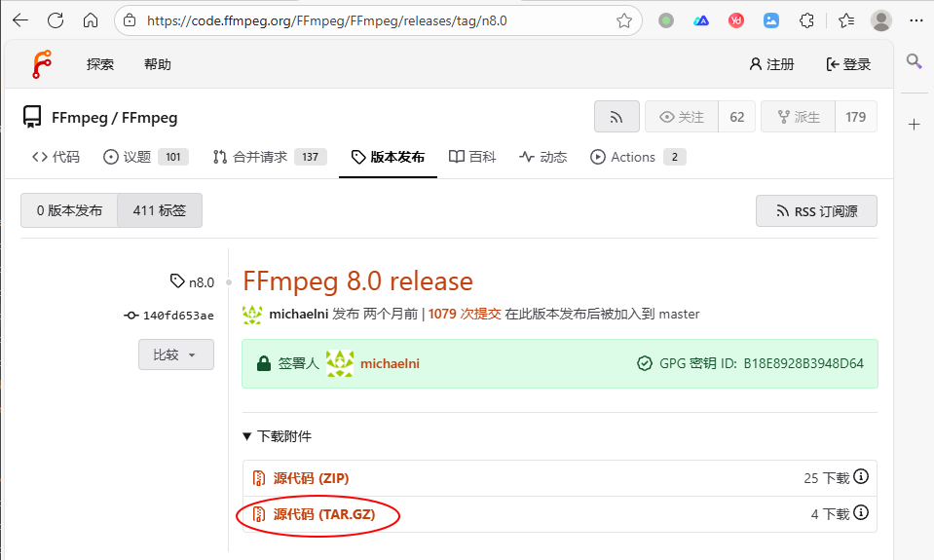Open commit 140fd653ae
The height and width of the screenshot is (560, 934).
[x=169, y=316]
